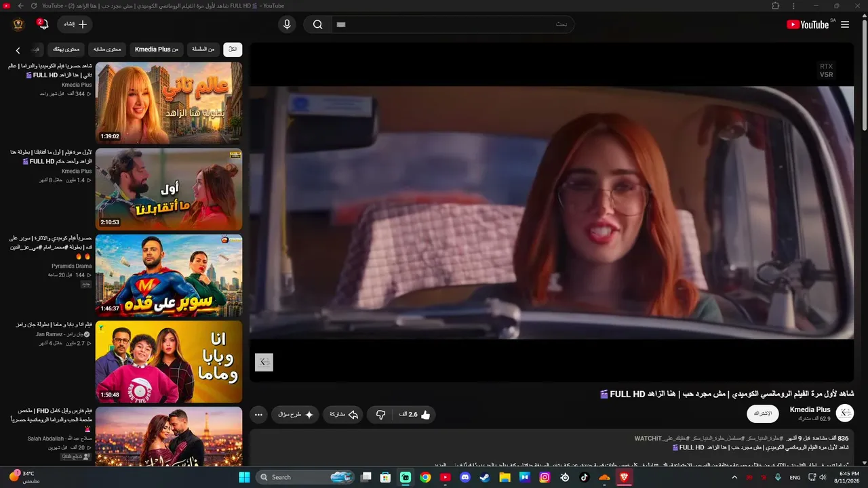Click the '2:10:53' duration badge
The width and height of the screenshot is (868, 488).
pos(110,222)
